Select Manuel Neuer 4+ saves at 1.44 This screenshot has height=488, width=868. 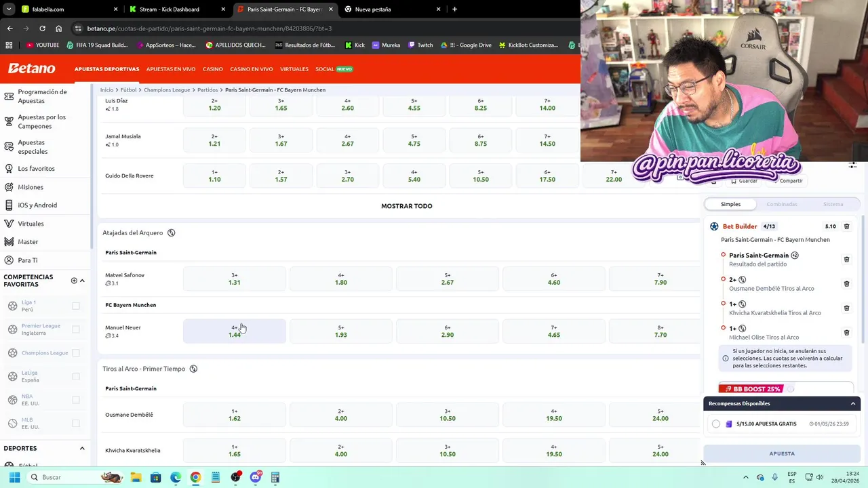(x=235, y=331)
